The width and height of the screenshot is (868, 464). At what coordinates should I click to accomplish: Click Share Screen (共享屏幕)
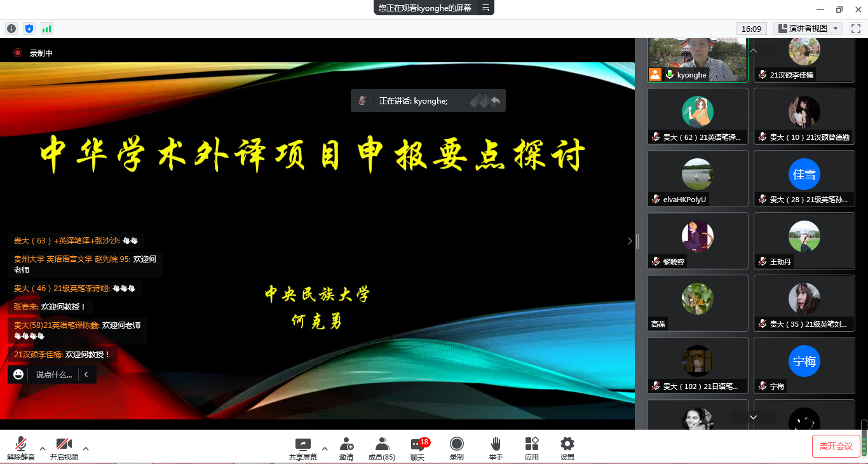[x=303, y=449]
